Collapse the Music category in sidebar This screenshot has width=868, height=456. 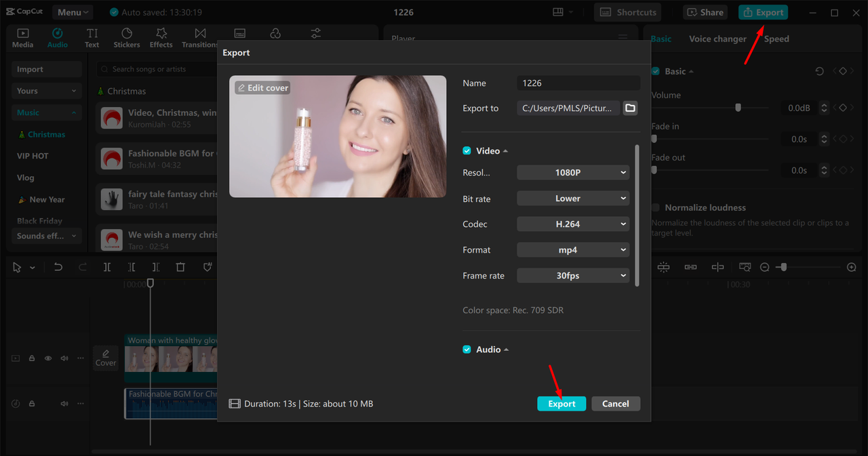[46, 112]
